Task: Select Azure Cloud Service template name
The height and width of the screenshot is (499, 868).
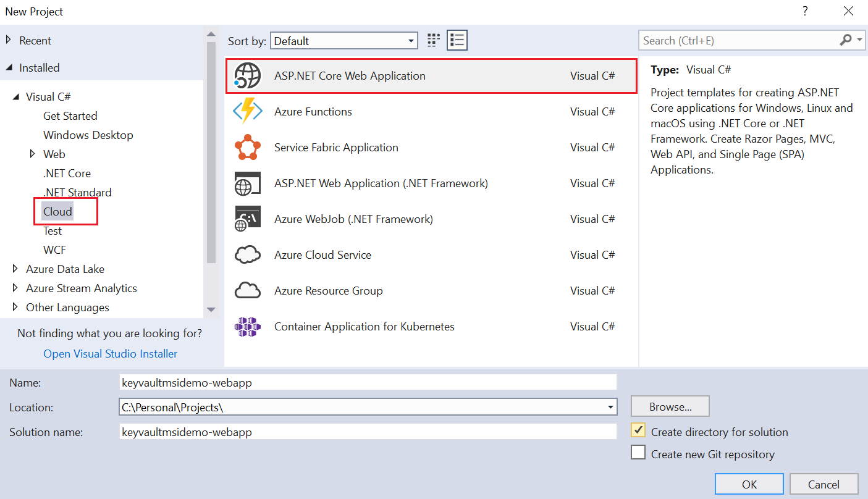Action: 322,255
